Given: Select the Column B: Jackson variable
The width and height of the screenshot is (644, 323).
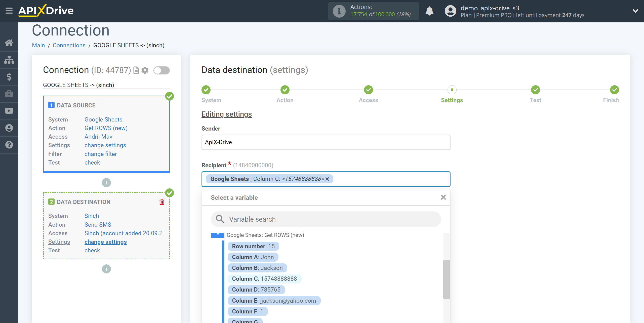Looking at the screenshot, I should 257,268.
